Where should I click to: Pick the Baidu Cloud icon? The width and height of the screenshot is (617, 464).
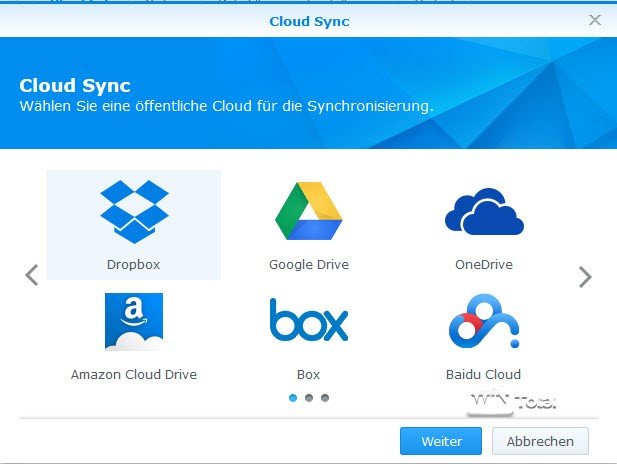click(484, 321)
